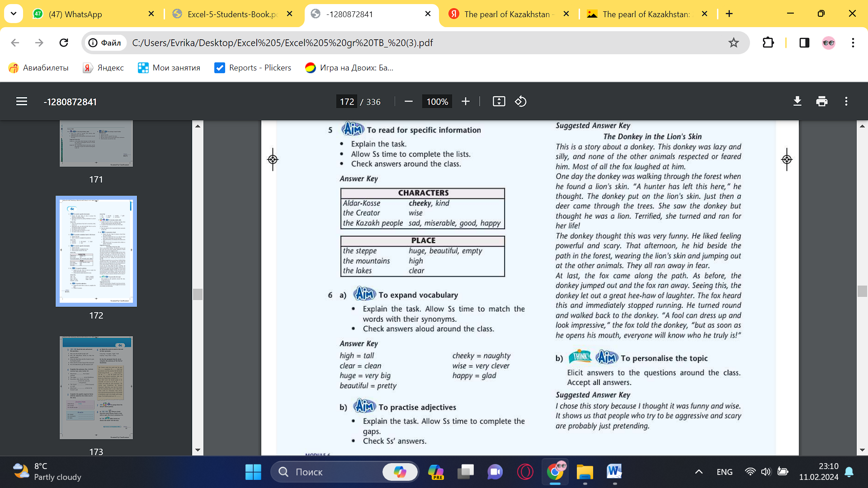Click the 100% zoom level field
868x488 pixels.
click(x=437, y=102)
